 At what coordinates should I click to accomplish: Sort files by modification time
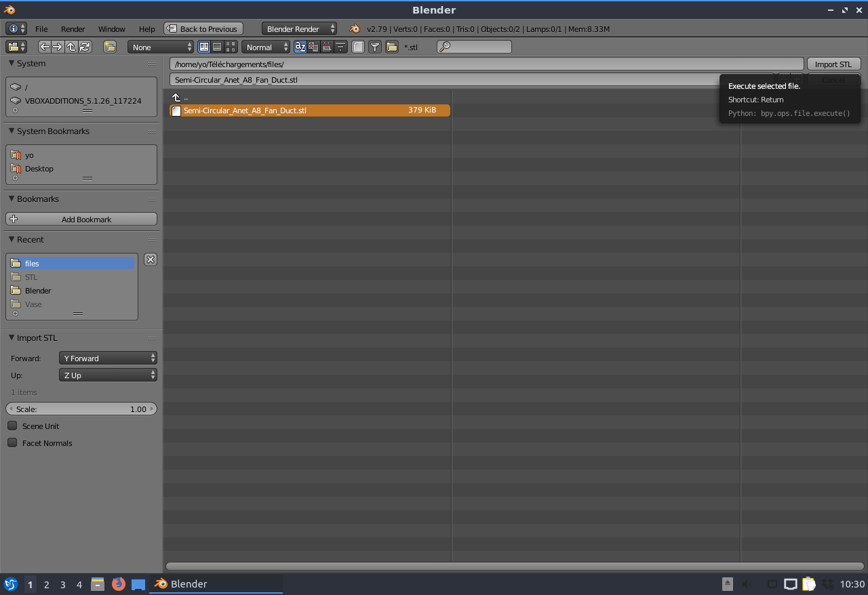click(x=327, y=47)
